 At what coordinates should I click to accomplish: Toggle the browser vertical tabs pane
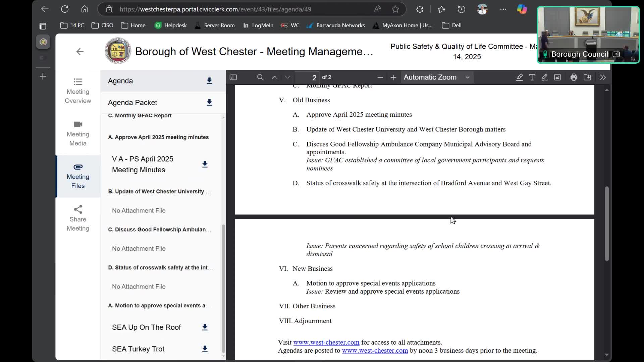pyautogui.click(x=43, y=26)
